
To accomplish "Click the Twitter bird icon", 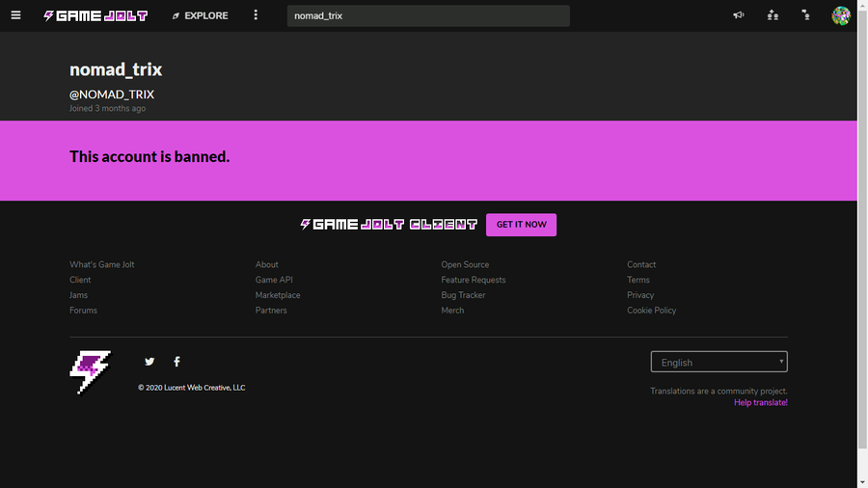I will [x=149, y=362].
